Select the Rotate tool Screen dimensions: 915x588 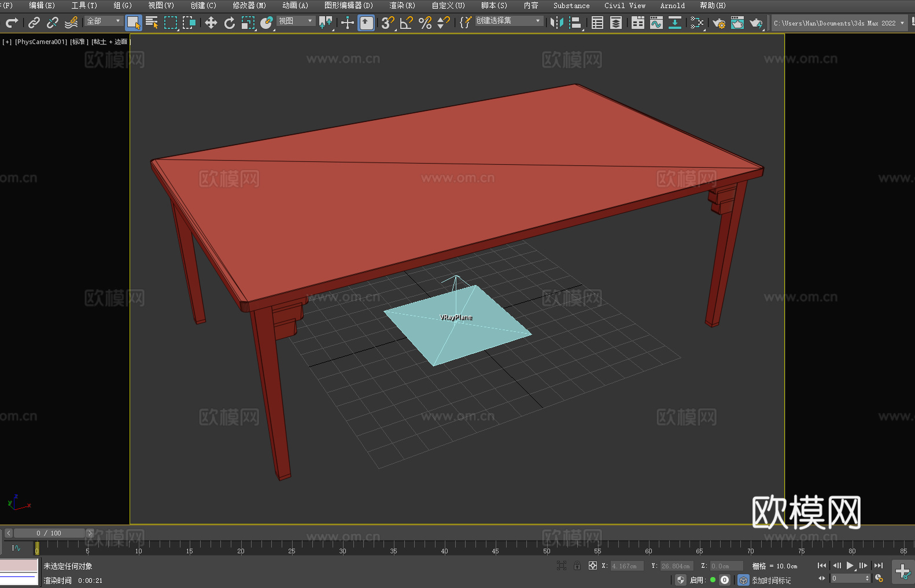tap(230, 23)
